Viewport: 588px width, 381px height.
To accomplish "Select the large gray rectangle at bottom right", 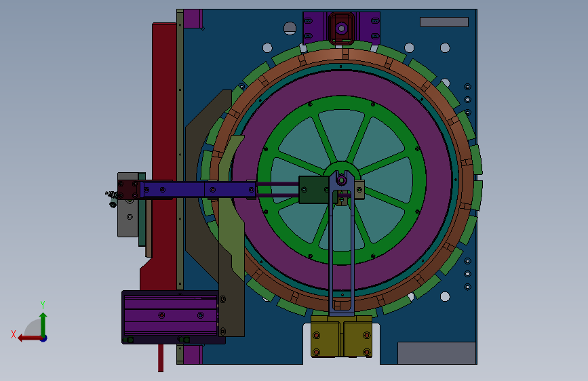I will coord(437,353).
